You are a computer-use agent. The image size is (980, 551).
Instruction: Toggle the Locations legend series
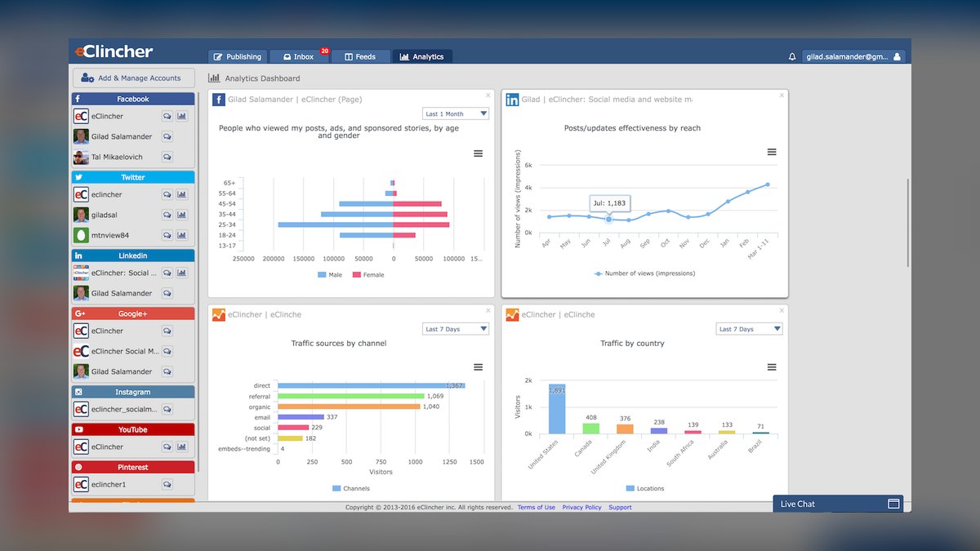coord(645,488)
